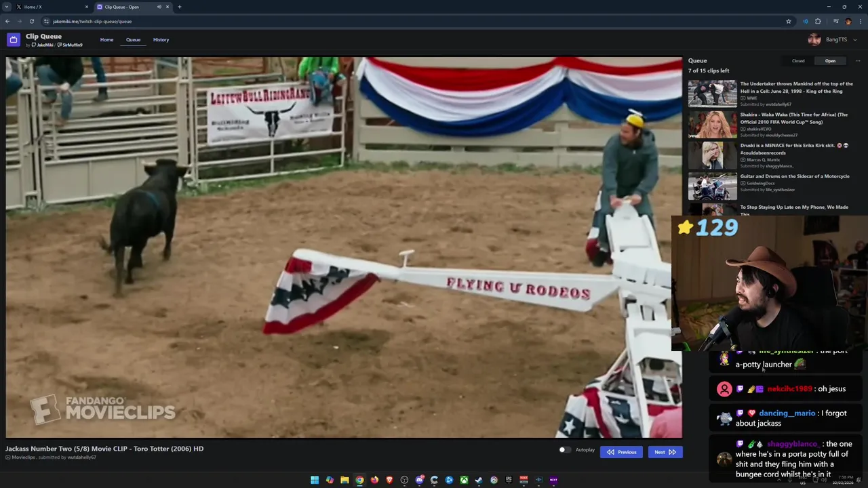Go to the Previous clip

621,452
